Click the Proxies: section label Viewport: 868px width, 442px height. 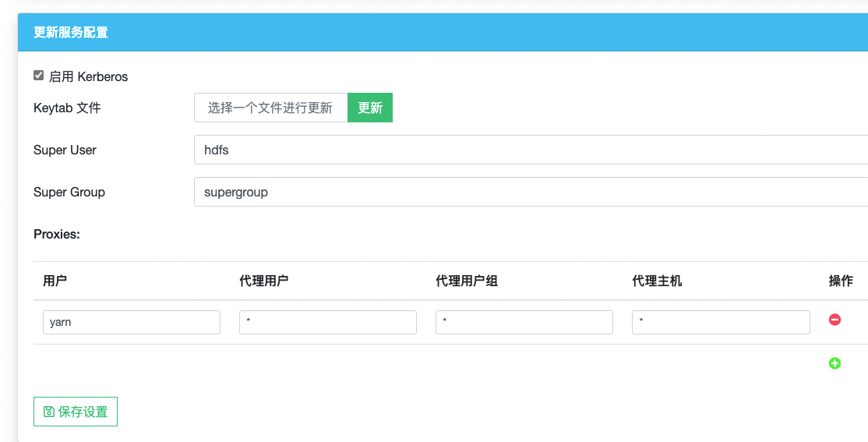[57, 234]
